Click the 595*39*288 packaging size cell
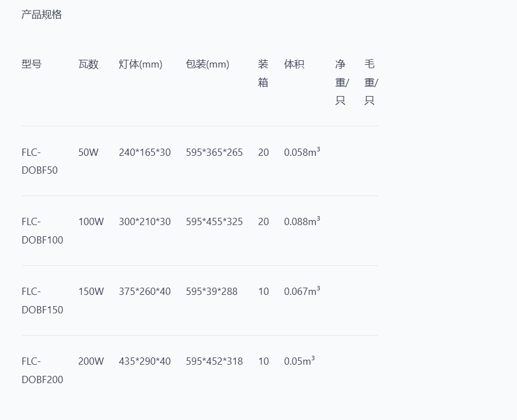This screenshot has width=517, height=420. tap(212, 292)
